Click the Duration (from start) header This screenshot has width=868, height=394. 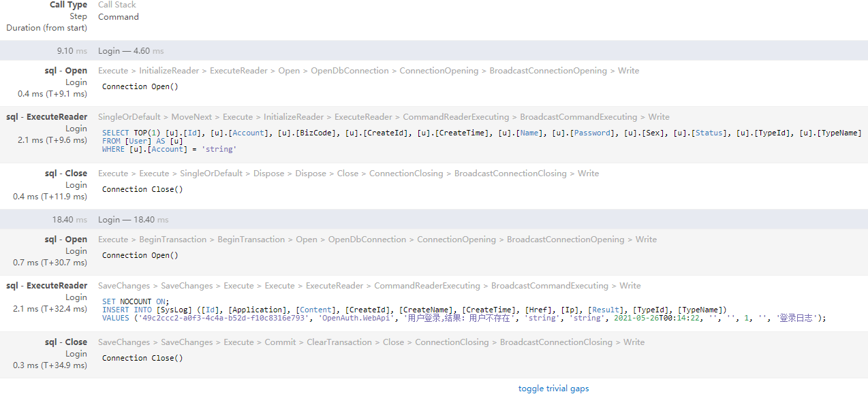pos(46,28)
